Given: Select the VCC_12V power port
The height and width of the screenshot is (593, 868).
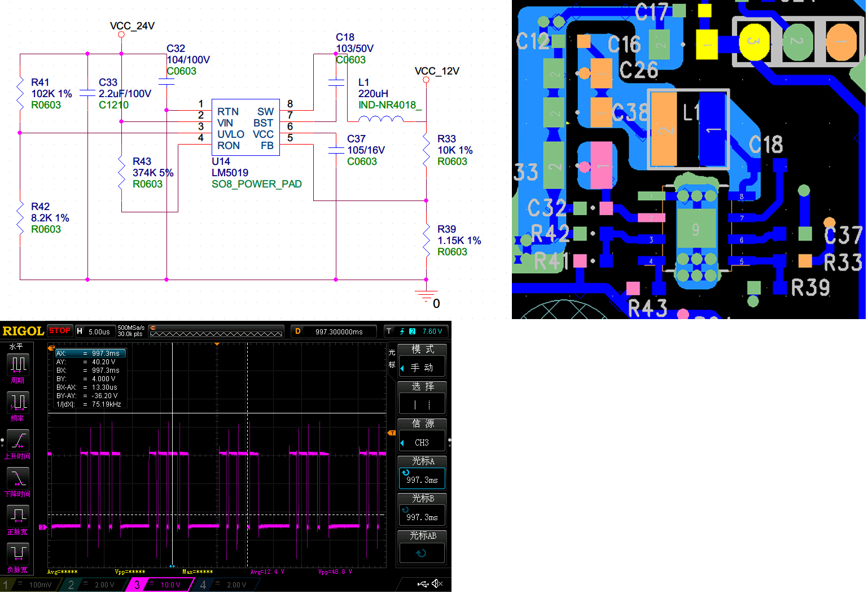Looking at the screenshot, I should pyautogui.click(x=426, y=80).
